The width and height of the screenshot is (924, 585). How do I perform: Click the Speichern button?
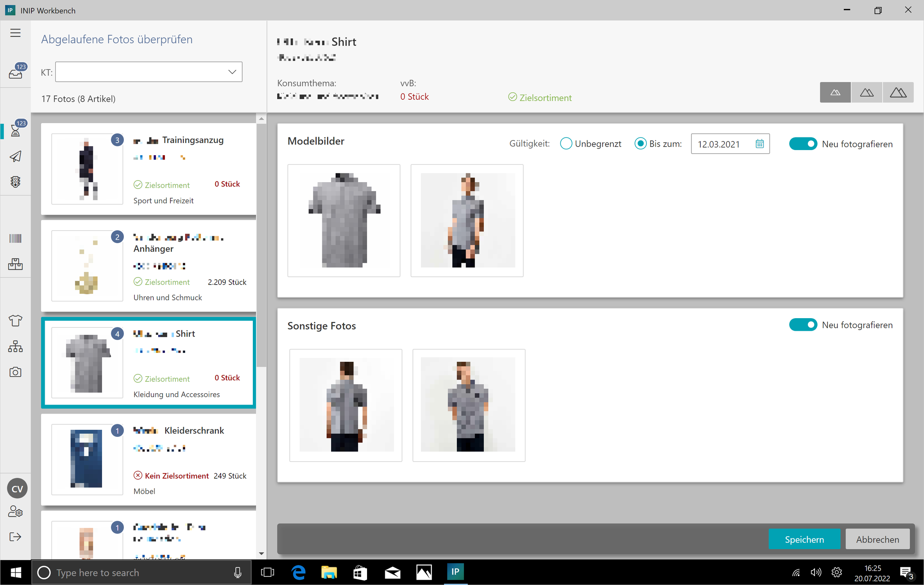(804, 539)
